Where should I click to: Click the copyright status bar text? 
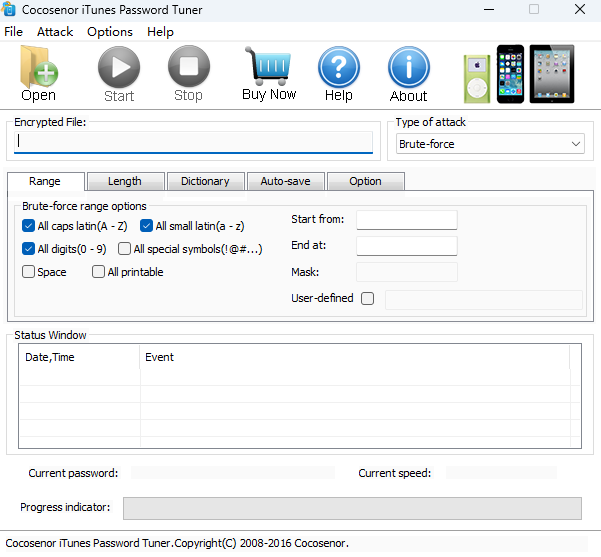tap(177, 543)
